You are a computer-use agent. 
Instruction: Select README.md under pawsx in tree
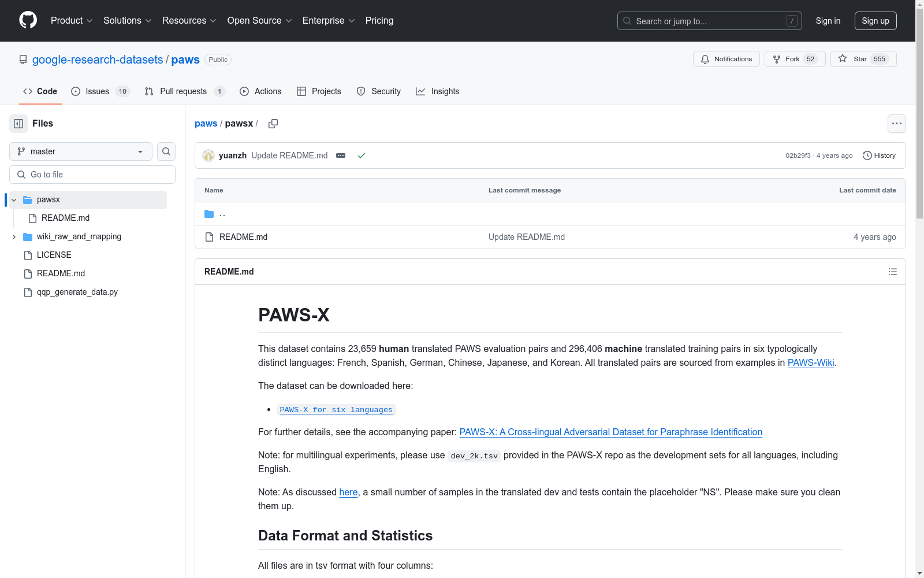tap(65, 218)
